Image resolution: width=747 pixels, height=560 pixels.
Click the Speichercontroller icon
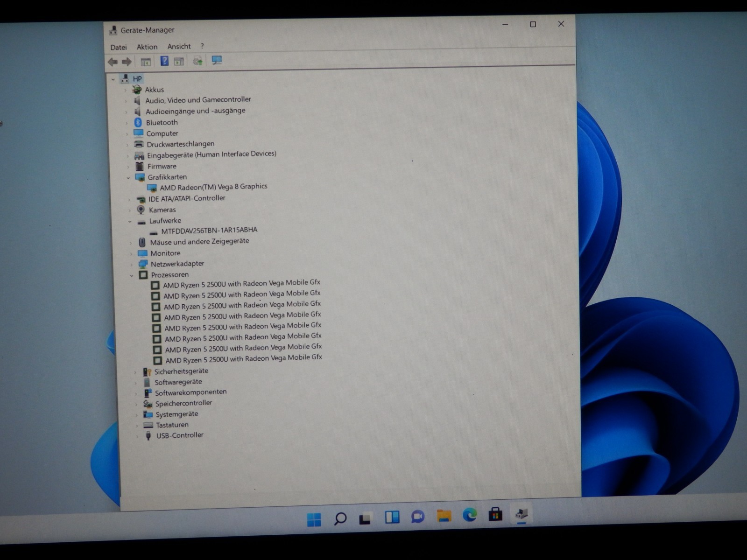pos(148,404)
